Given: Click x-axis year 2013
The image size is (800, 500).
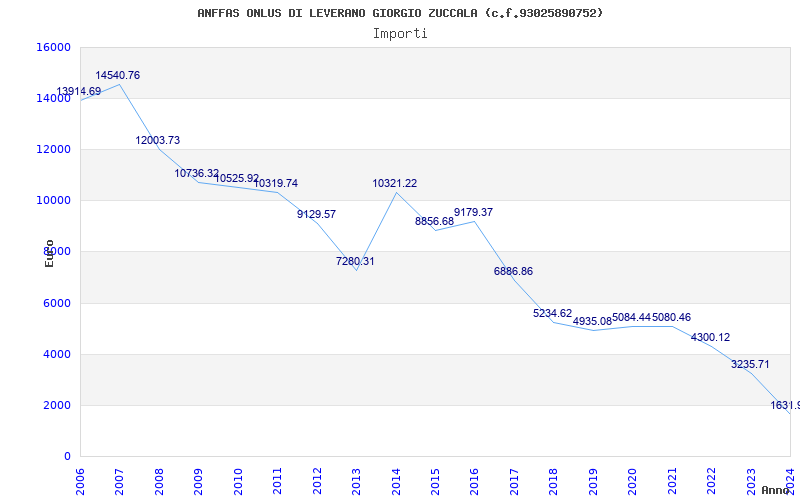Looking at the screenshot, I should pyautogui.click(x=357, y=480).
